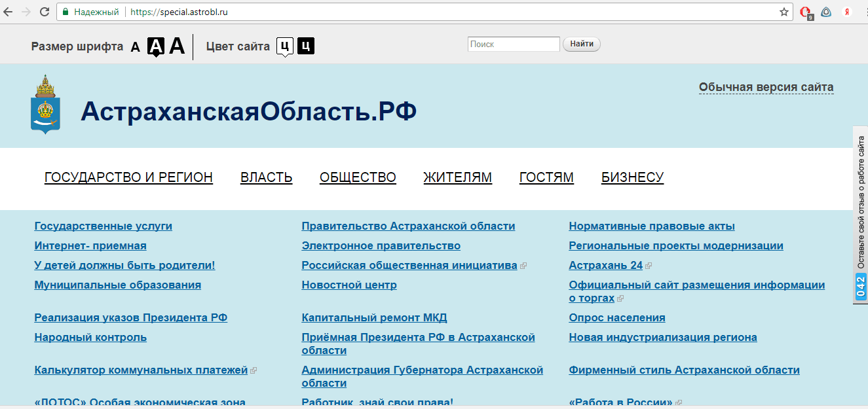Screen dimensions: 868x409
Task: Switch site color to black scheme
Action: [306, 46]
